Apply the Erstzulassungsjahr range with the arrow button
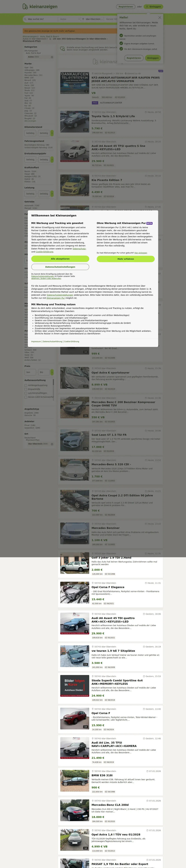The image size is (186, 868). click(52, 159)
